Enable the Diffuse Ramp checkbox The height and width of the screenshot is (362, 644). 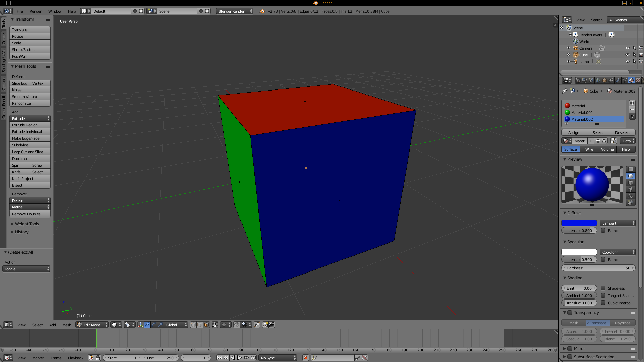click(x=603, y=230)
